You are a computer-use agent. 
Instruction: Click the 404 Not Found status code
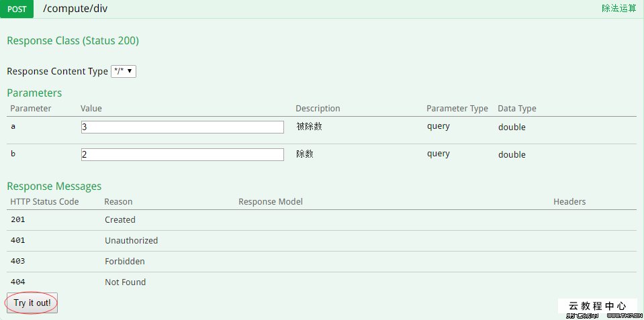click(18, 282)
